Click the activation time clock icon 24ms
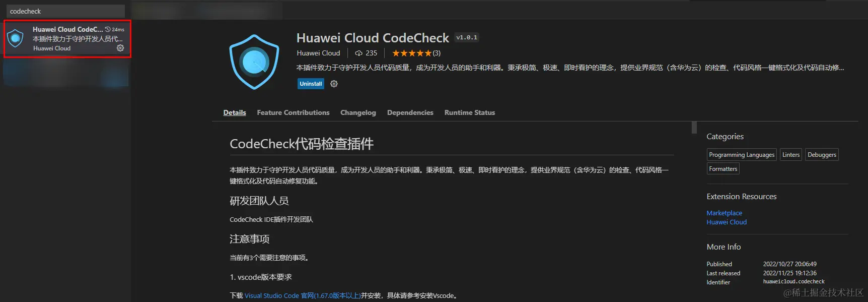This screenshot has height=302, width=868. (108, 29)
